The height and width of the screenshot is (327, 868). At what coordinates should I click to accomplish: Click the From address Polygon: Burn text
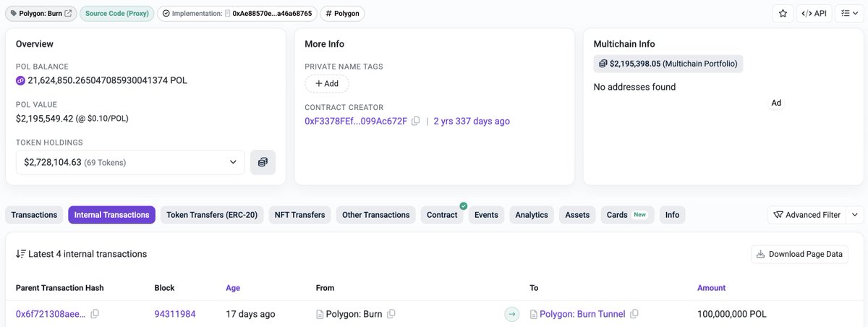click(x=354, y=314)
